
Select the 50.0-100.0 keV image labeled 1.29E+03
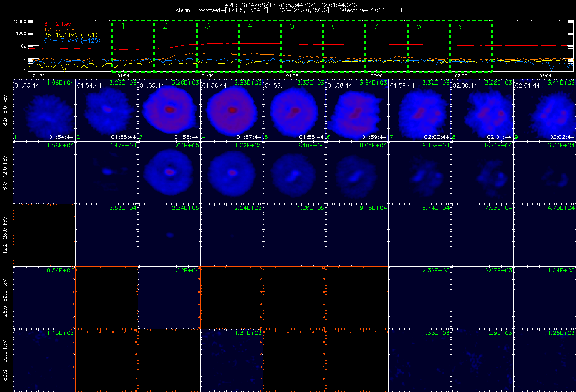click(483, 360)
